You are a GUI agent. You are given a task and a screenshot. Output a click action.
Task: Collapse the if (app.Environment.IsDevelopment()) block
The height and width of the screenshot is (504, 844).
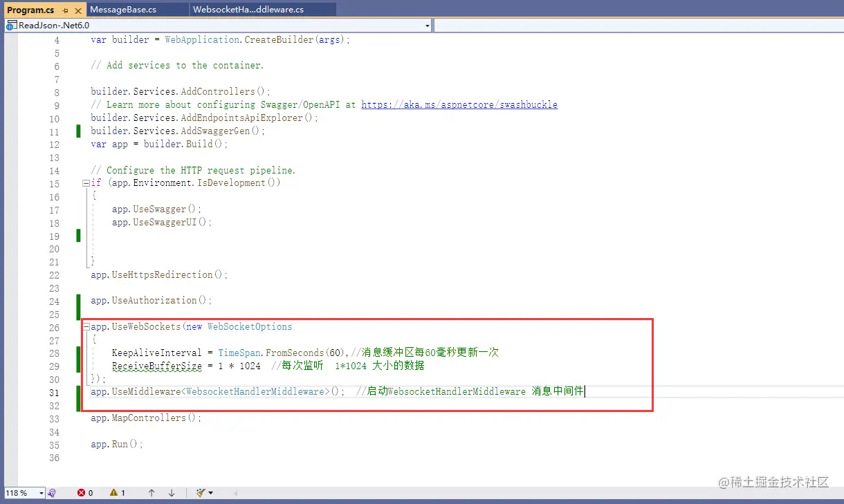pos(86,183)
